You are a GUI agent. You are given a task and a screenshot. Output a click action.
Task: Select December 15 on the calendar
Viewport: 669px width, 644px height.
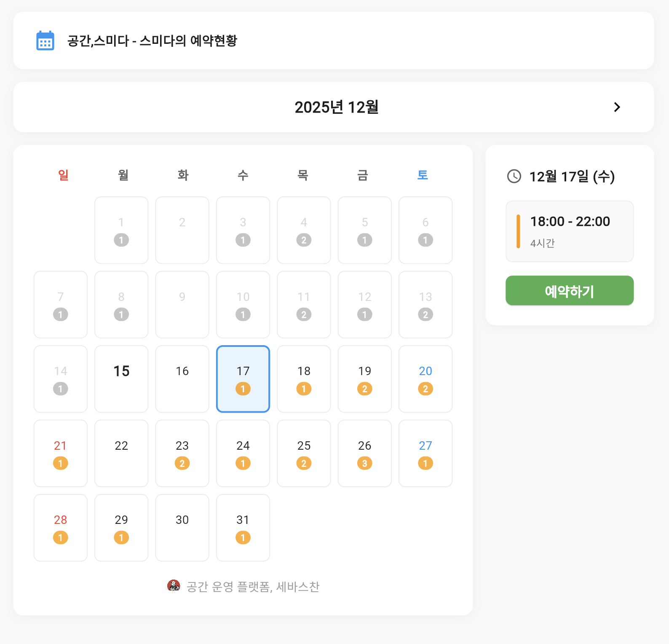tap(121, 378)
